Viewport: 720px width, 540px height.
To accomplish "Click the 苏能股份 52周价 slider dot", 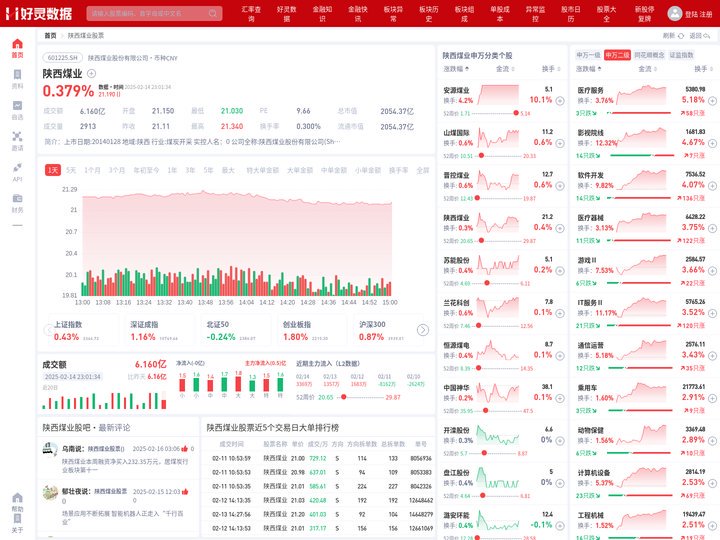I will coord(487,283).
